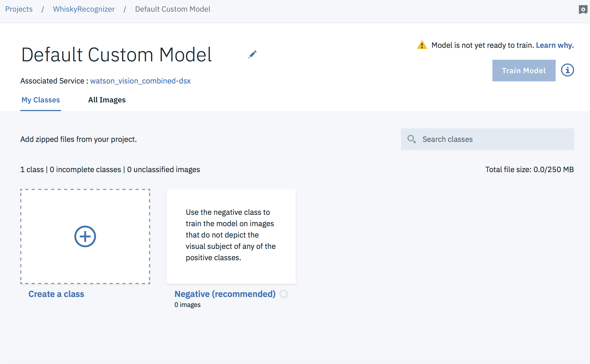The height and width of the screenshot is (364, 590).
Task: Navigate to WhiskyRecognizer project breadcrumb
Action: [x=84, y=9]
